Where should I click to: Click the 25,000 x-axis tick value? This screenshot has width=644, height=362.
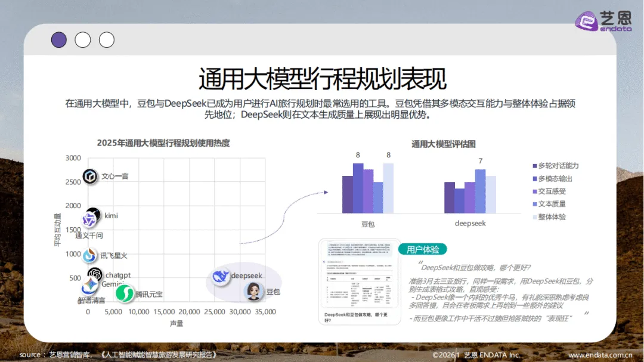(215, 312)
